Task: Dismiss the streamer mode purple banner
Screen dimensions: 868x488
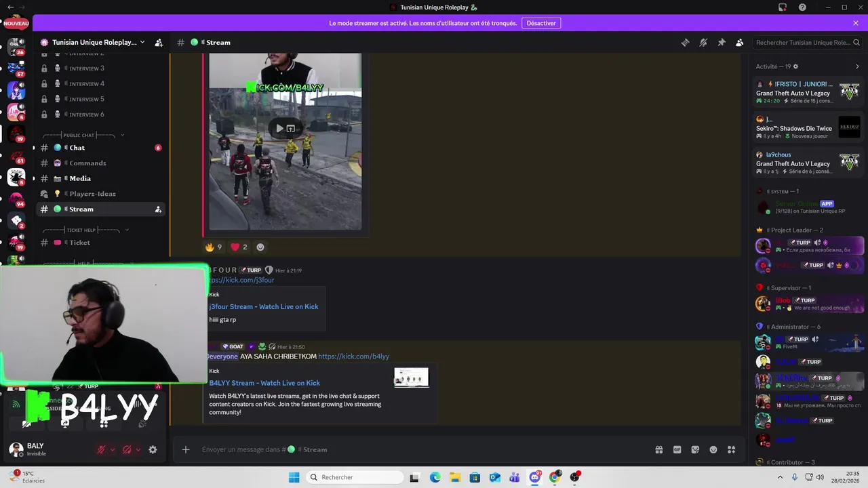Action: coord(856,23)
